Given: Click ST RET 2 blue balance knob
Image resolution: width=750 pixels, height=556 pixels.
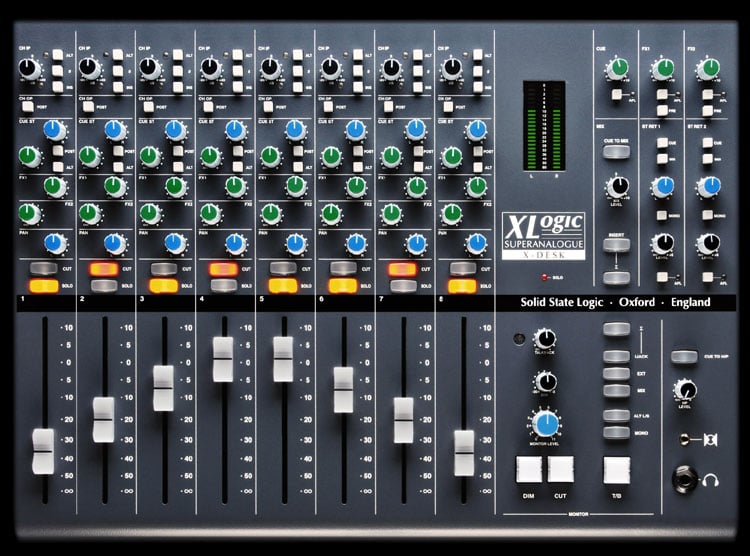Looking at the screenshot, I should click(x=709, y=187).
